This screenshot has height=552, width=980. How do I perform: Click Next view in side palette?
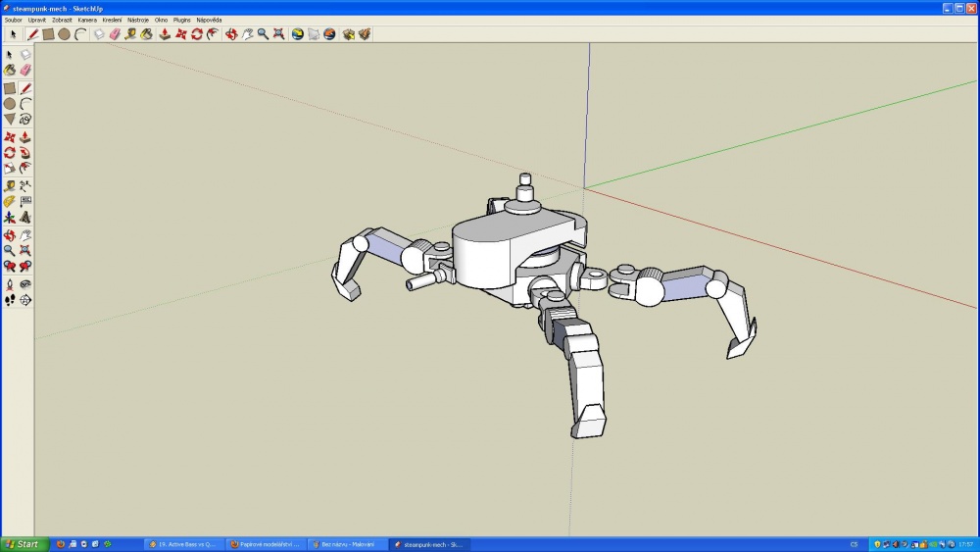(x=25, y=267)
